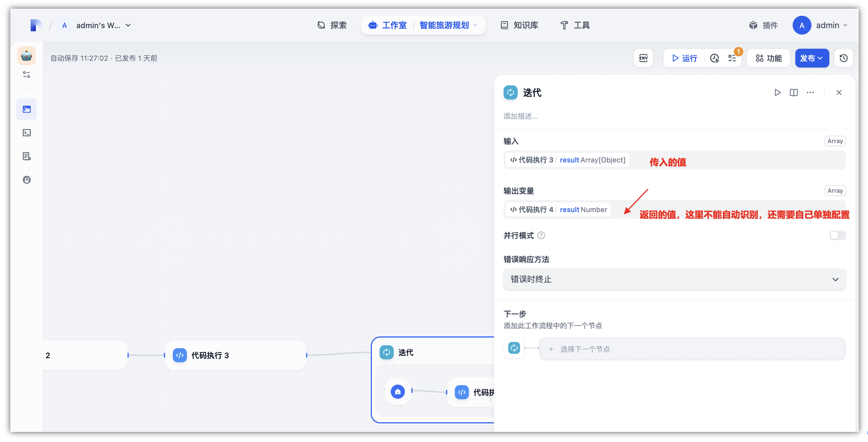The image size is (868, 442).
Task: Click the Run button
Action: pyautogui.click(x=684, y=58)
